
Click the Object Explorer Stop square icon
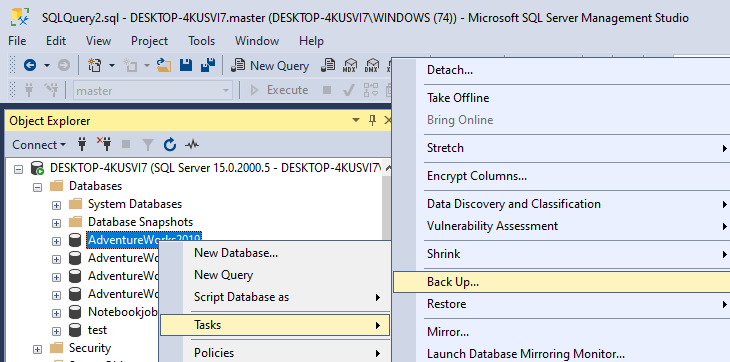(126, 145)
